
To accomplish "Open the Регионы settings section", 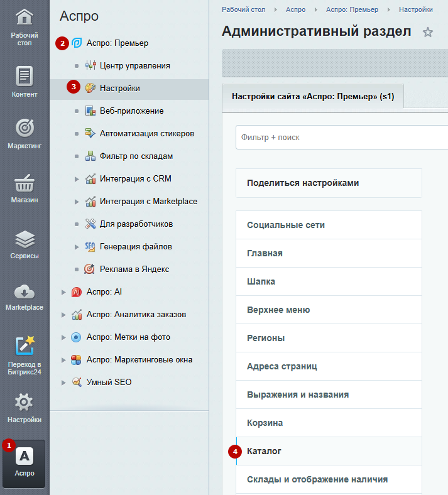I will [x=329, y=338].
